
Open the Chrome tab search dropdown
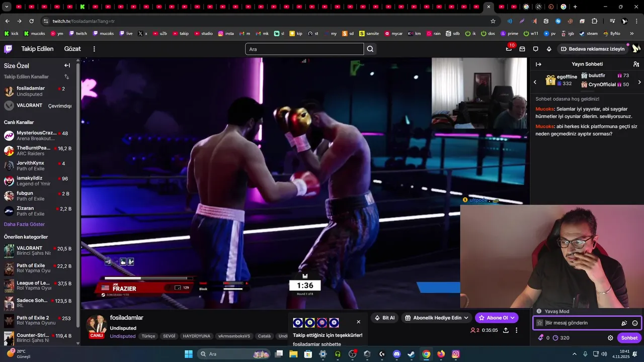point(7,7)
